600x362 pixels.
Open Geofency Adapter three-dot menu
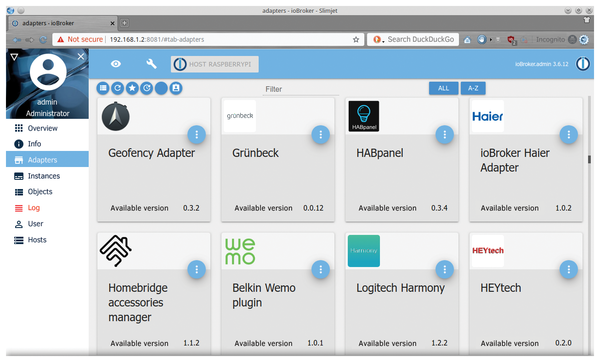(x=197, y=135)
